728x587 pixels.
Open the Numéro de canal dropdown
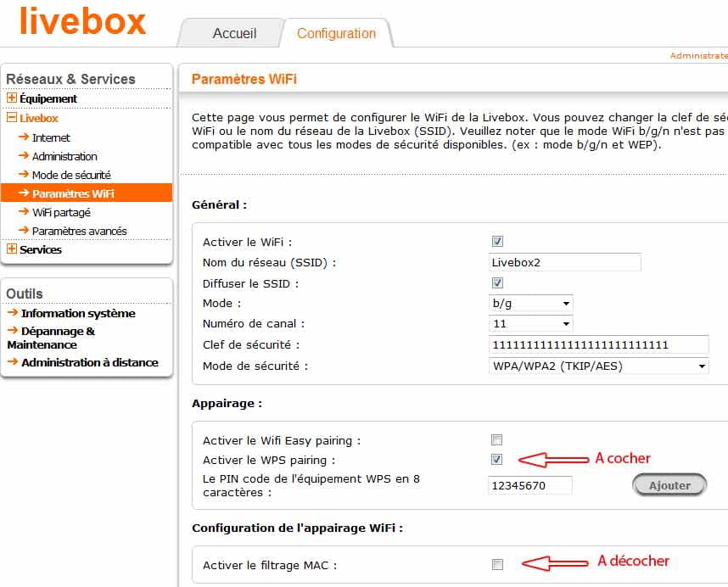coord(530,324)
